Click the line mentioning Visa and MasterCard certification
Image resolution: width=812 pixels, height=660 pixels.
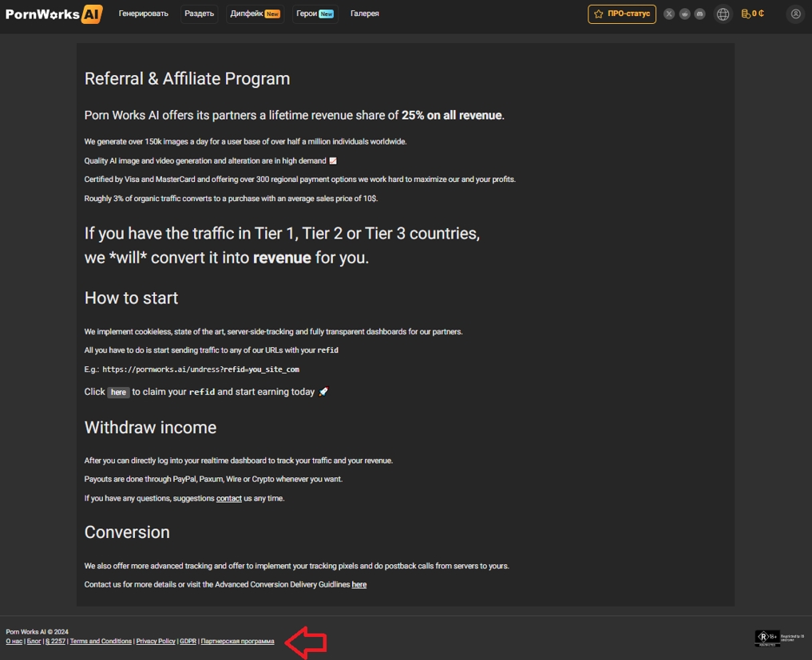(300, 179)
